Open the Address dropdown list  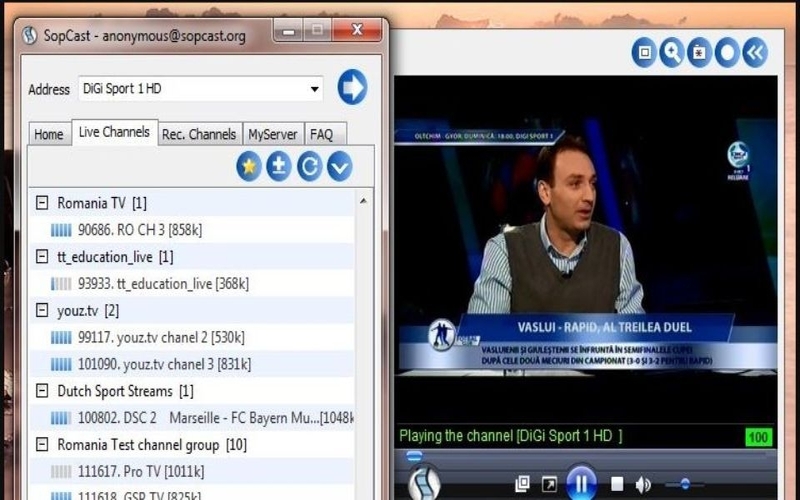tap(315, 89)
